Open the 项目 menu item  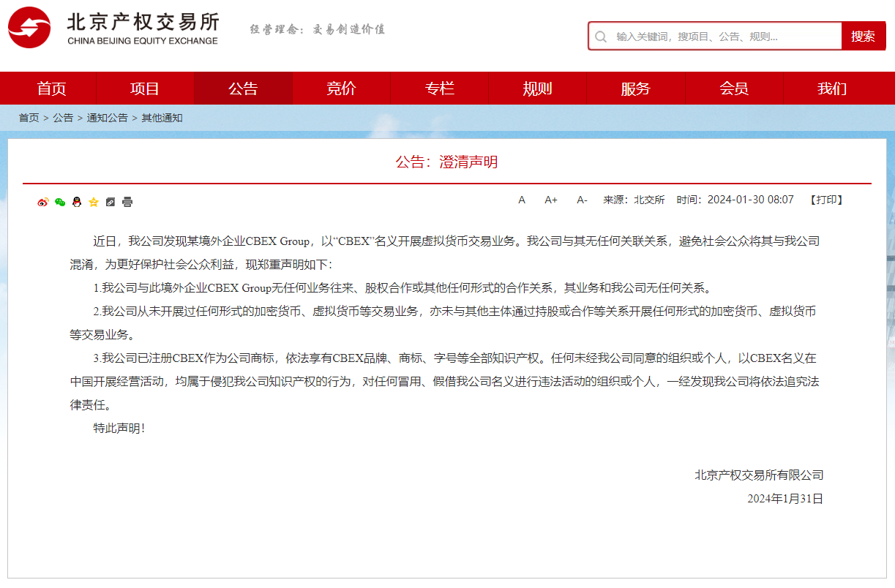[x=145, y=88]
